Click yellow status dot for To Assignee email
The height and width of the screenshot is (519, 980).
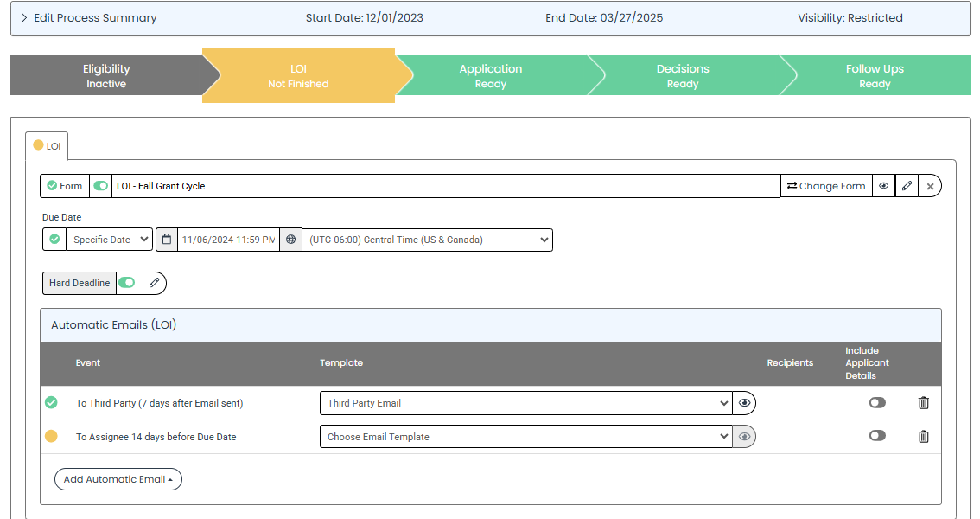point(51,437)
